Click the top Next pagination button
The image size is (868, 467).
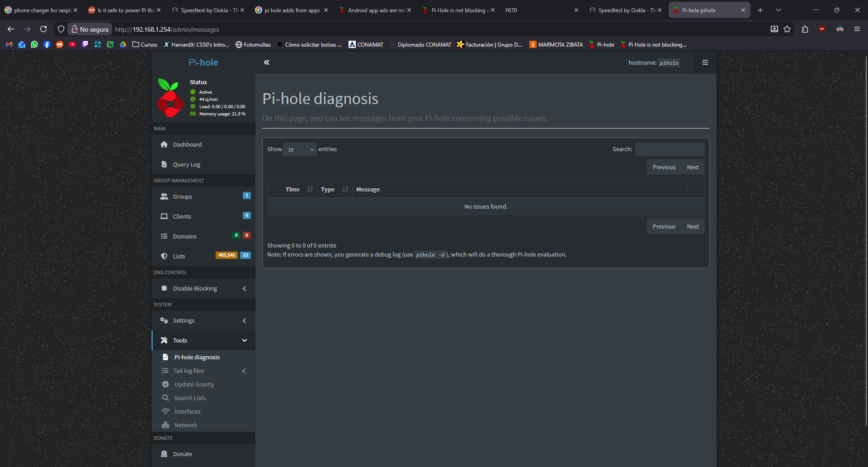(693, 167)
